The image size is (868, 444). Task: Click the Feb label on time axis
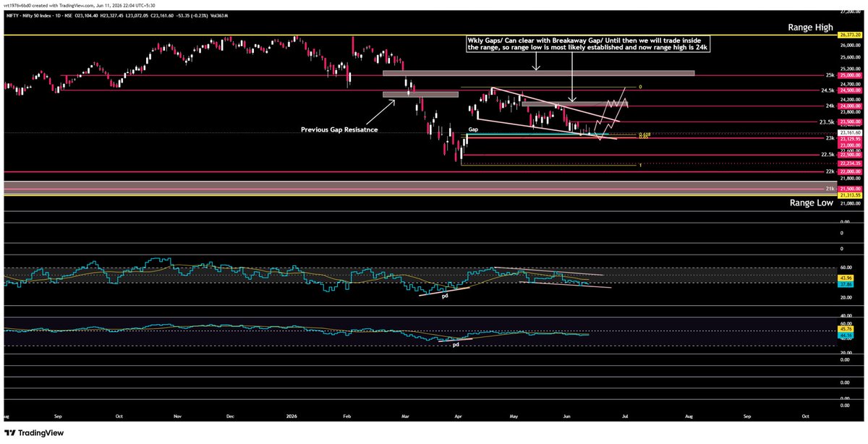(x=346, y=417)
